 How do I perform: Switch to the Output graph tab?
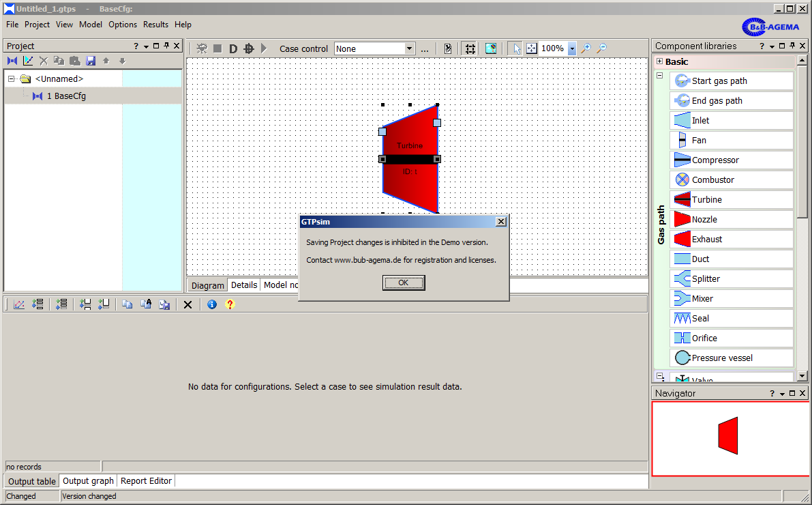88,480
